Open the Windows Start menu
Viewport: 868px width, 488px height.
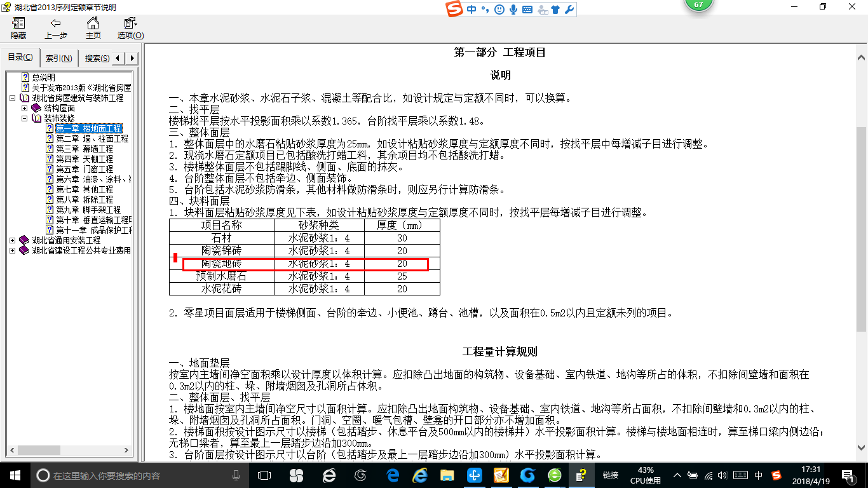15,475
